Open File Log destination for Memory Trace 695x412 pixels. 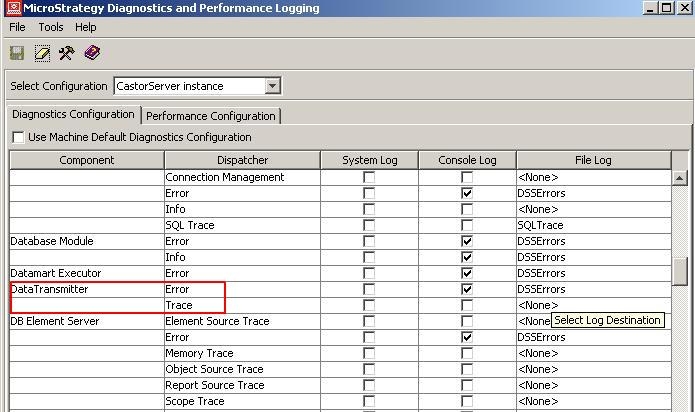point(593,353)
